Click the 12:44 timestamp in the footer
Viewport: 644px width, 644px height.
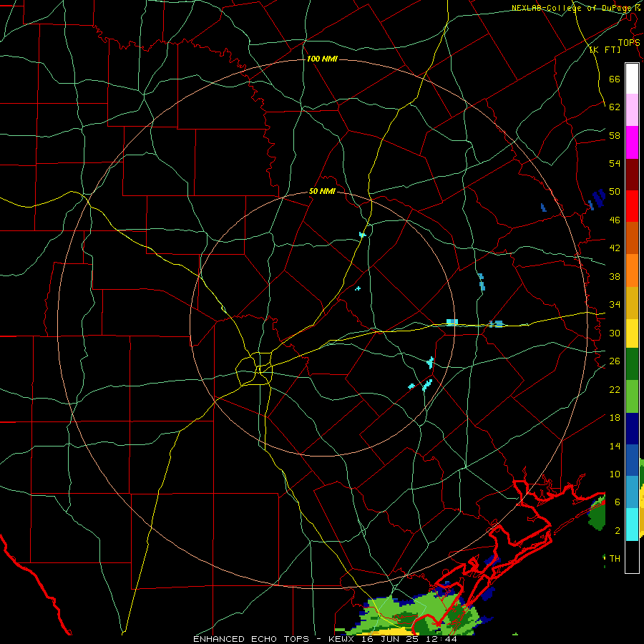[440, 639]
